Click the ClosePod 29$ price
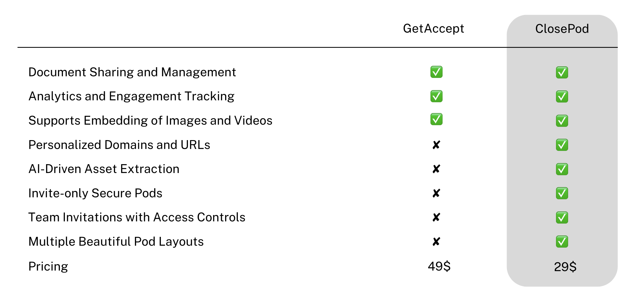This screenshot has height=304, width=644. pyautogui.click(x=565, y=267)
